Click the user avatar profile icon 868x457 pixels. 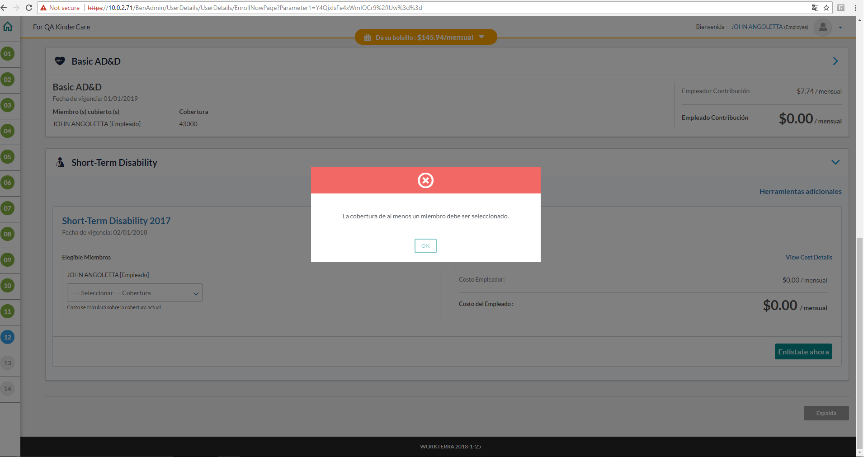(823, 27)
